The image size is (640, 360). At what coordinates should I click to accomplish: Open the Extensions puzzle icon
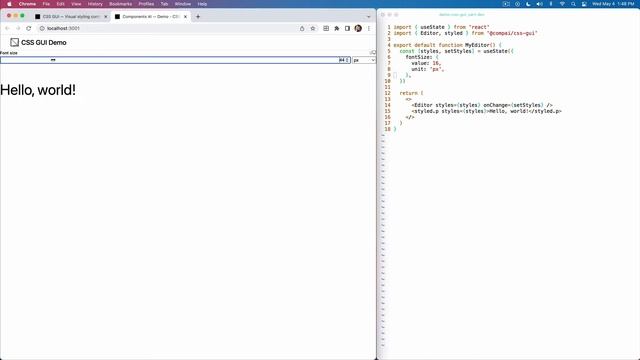pyautogui.click(x=336, y=28)
